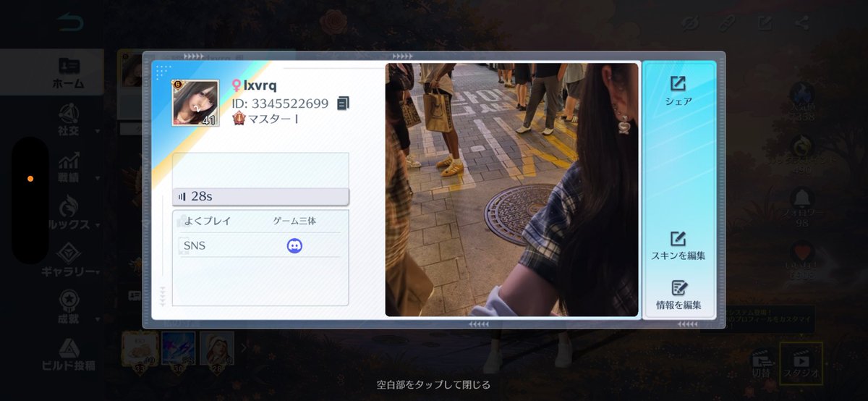Tap the share nodes icon at top-right corner
868x401 pixels.
pos(801,22)
